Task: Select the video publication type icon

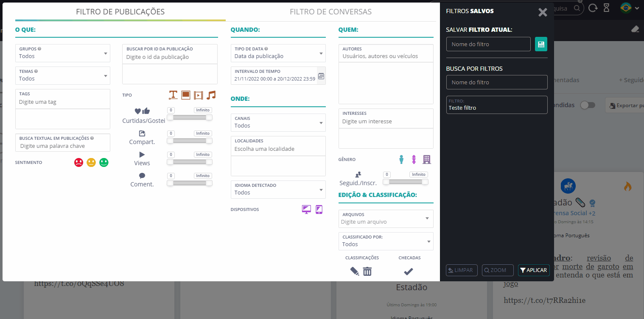Action: [198, 95]
